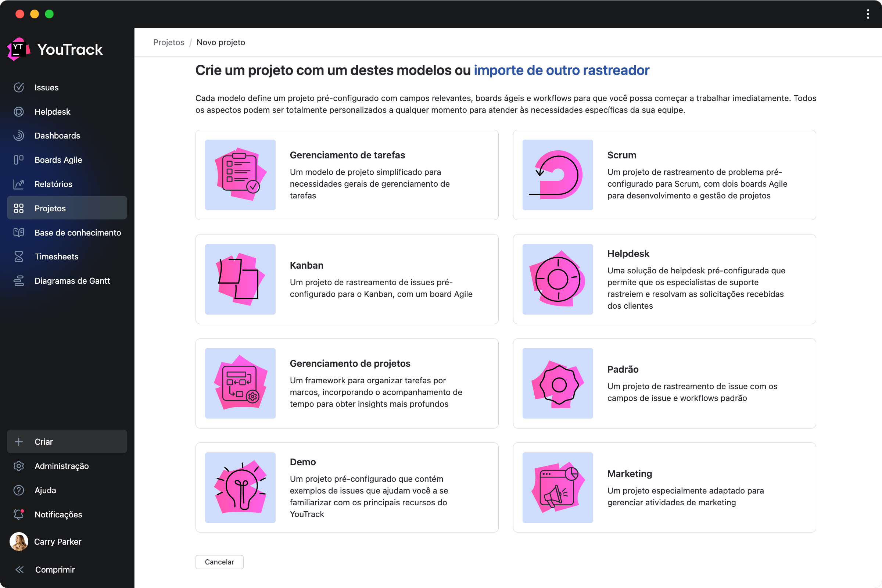Open Base de conhecimento book icon
The image size is (882, 588).
pos(19,233)
